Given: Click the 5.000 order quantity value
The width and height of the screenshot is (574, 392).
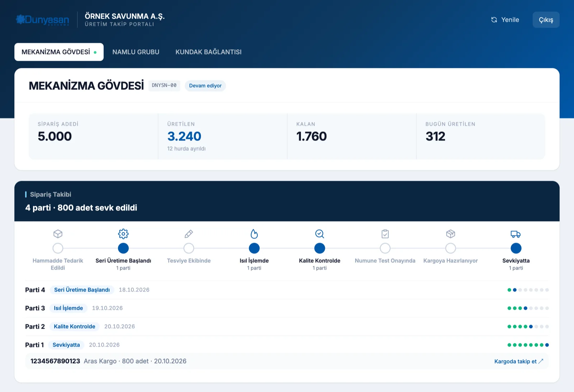Looking at the screenshot, I should (55, 136).
